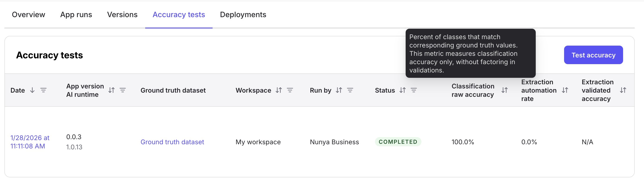Sort by Run by column
This screenshot has height=182, width=644.
(x=339, y=90)
